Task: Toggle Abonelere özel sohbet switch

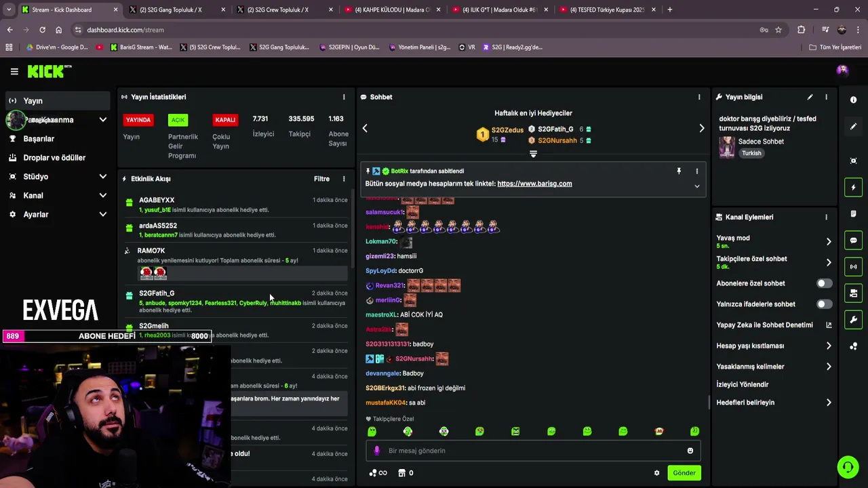Action: [x=824, y=283]
